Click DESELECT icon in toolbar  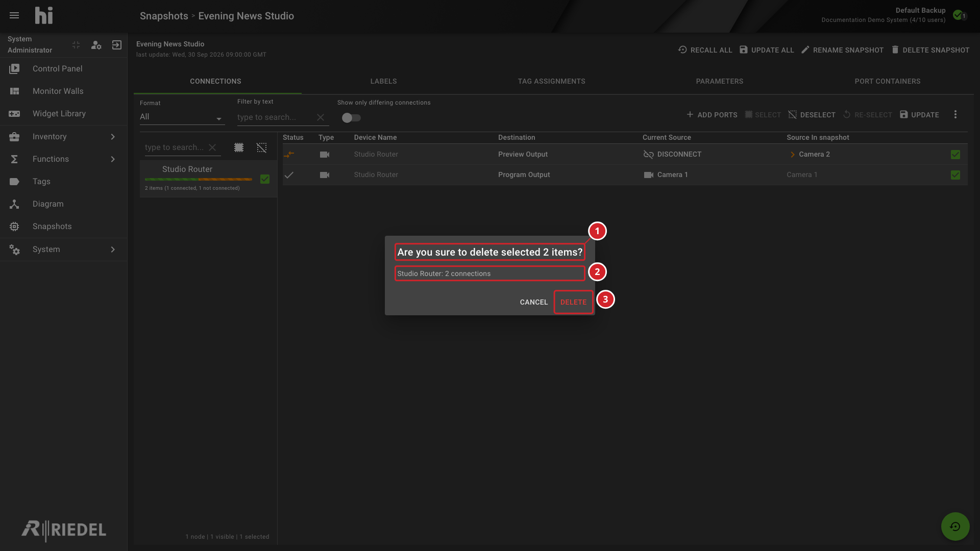[792, 114]
